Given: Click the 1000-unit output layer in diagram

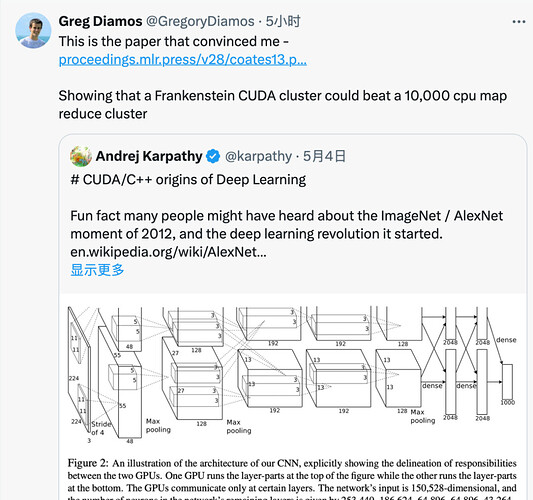Looking at the screenshot, I should point(507,382).
